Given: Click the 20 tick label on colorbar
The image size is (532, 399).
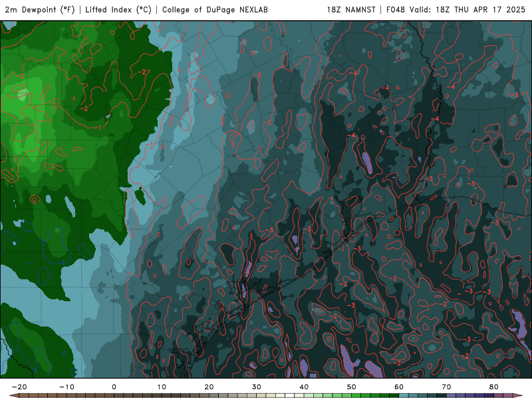Looking at the screenshot, I should click(x=209, y=387).
